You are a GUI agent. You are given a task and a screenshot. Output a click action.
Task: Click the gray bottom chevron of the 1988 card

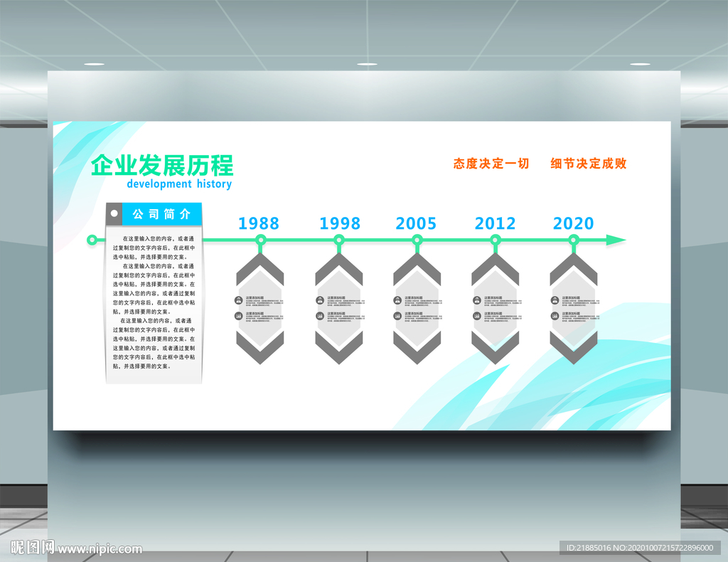(260, 348)
